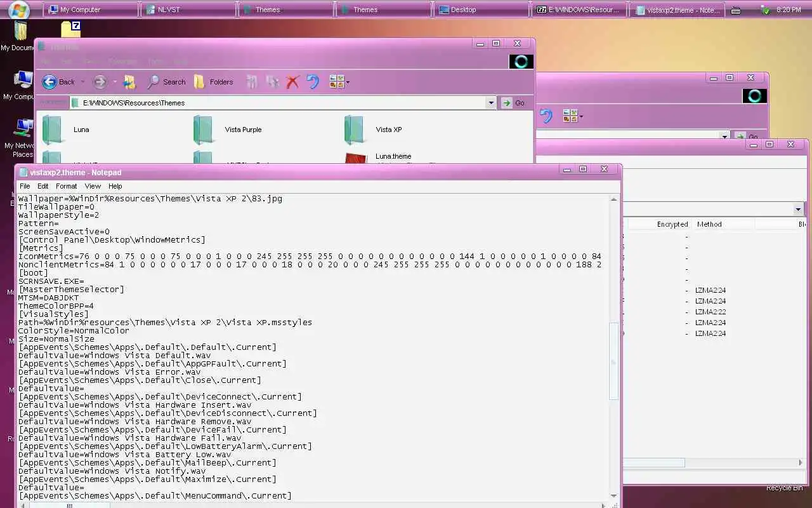Click 'DefaultValue=Windows Vista Battery Low.wav' line
812x508 pixels.
[x=124, y=455]
